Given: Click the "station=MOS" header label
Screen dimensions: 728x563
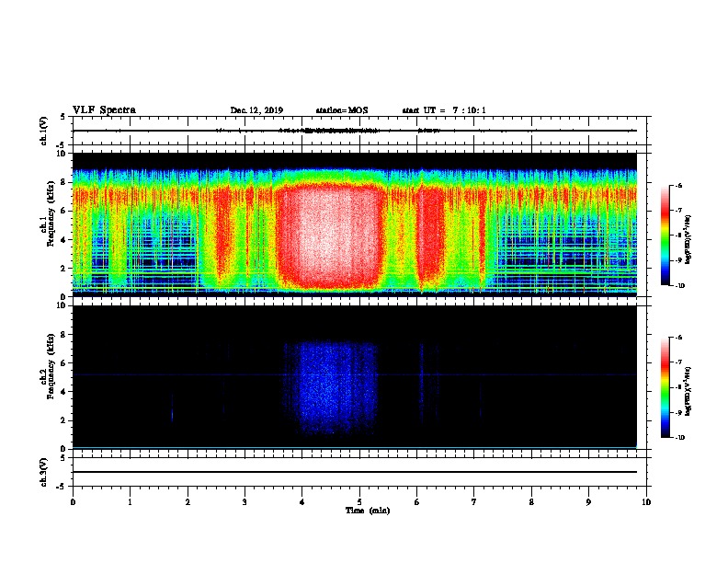Looking at the screenshot, I should (x=342, y=110).
